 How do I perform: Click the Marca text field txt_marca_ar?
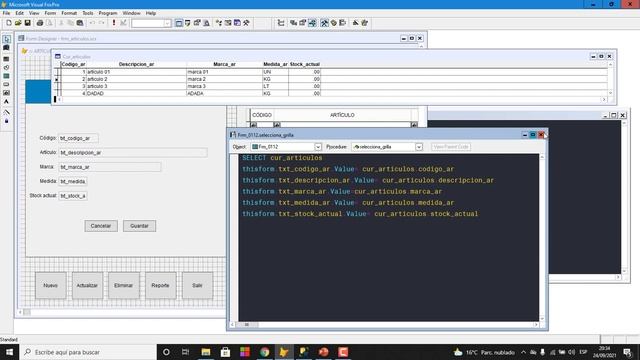[110, 167]
